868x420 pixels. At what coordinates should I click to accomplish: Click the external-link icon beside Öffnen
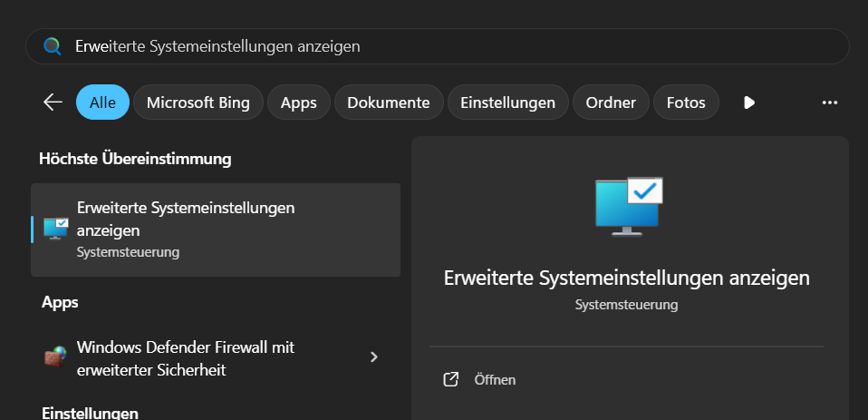[450, 379]
